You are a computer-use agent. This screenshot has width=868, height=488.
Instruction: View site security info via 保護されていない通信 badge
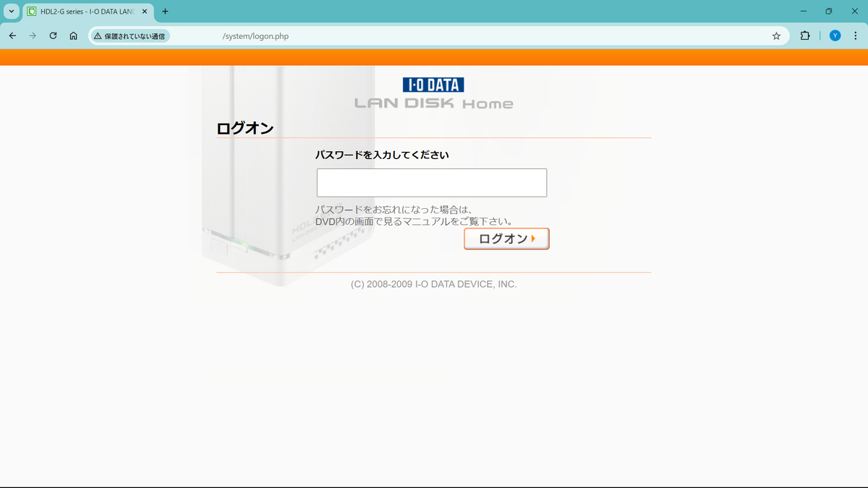[129, 35]
